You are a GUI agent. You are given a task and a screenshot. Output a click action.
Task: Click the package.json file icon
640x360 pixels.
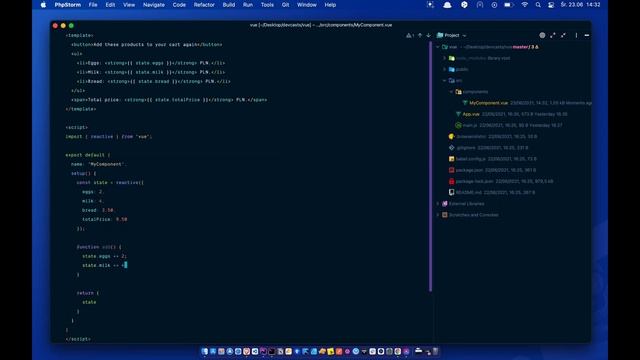point(451,170)
